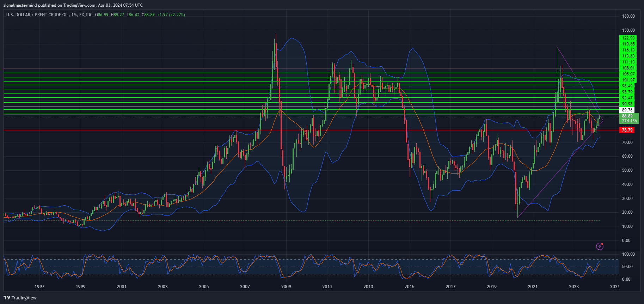Viewport: 644px width, 304px height.
Task: Click the 2005 year label on time axis
Action: [204, 286]
